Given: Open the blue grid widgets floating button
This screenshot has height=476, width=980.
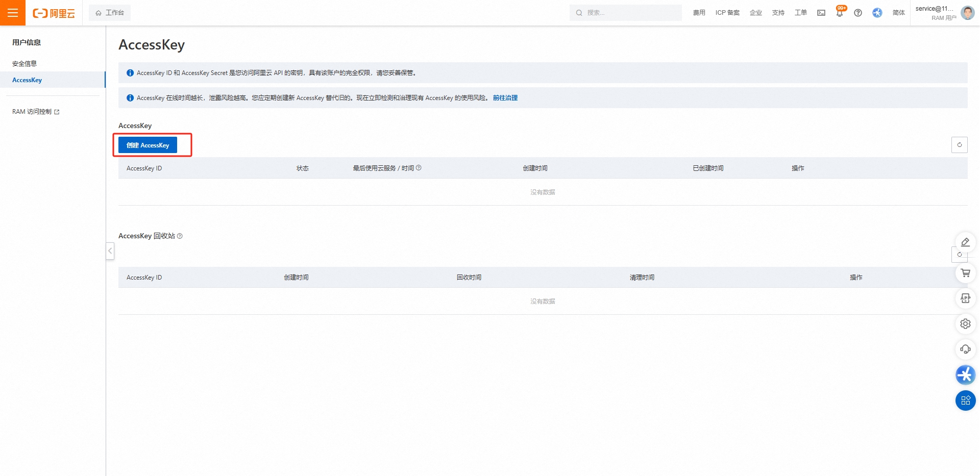Looking at the screenshot, I should (x=965, y=400).
